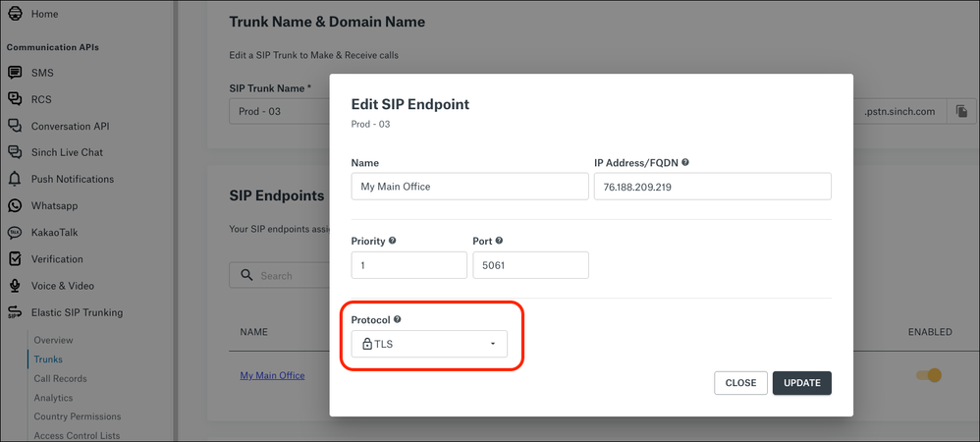The image size is (980, 442).
Task: Click the Priority input field
Action: tap(408, 265)
